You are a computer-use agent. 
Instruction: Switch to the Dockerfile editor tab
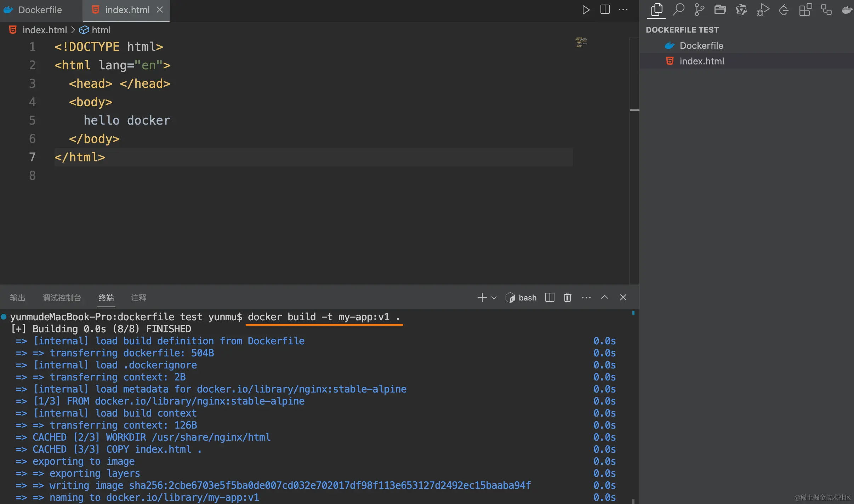[x=40, y=10]
